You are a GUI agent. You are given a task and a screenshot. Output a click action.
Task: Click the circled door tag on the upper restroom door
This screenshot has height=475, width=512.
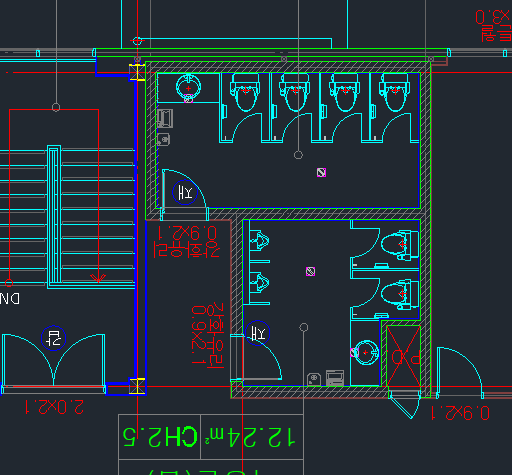(x=185, y=192)
